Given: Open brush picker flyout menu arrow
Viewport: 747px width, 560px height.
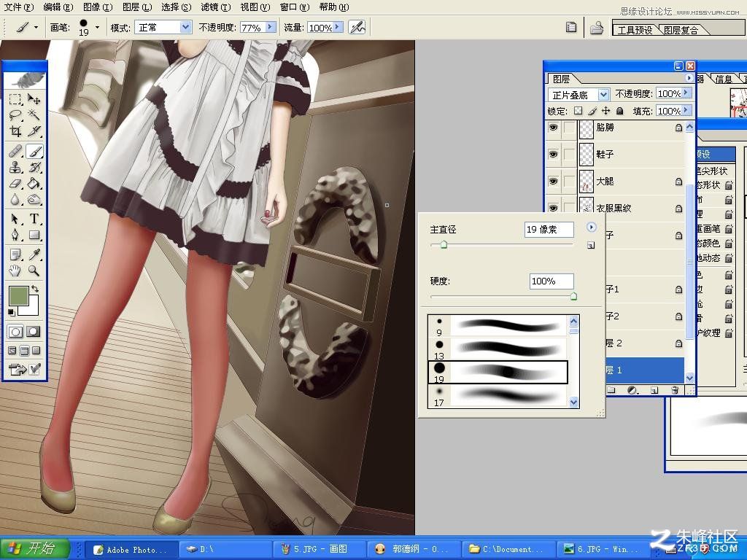Looking at the screenshot, I should coord(591,227).
